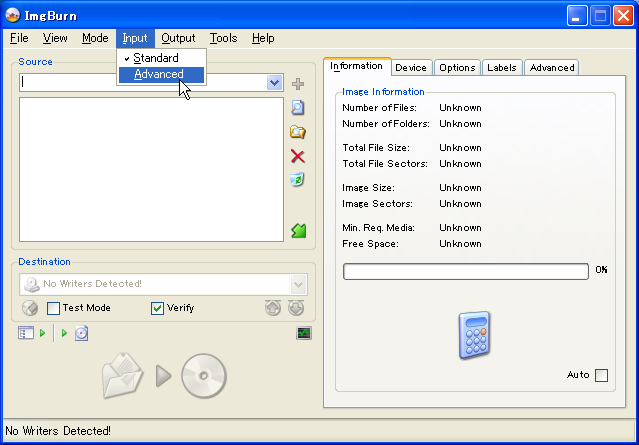Open the Output menu
Image resolution: width=639 pixels, height=445 pixels.
pos(178,38)
